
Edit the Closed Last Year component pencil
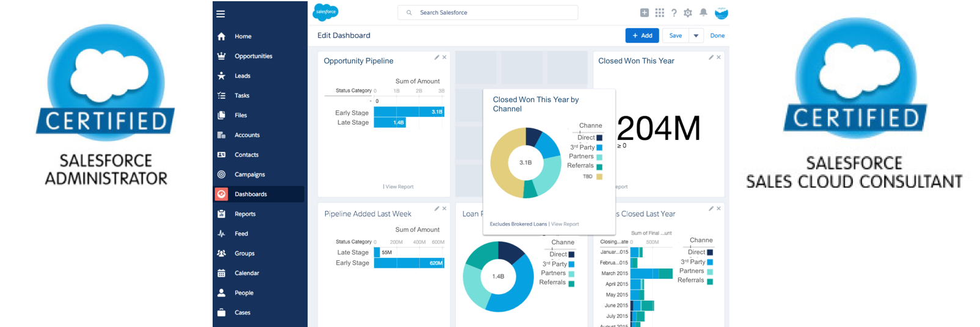click(x=711, y=208)
